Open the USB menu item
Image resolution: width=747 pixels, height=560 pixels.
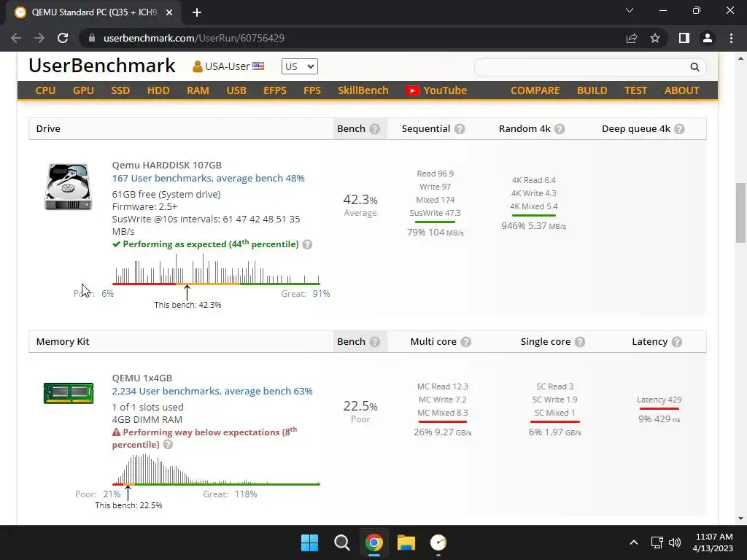[236, 90]
